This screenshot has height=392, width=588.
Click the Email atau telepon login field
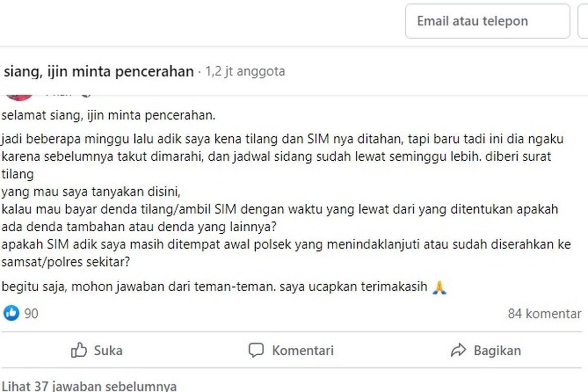click(x=487, y=21)
